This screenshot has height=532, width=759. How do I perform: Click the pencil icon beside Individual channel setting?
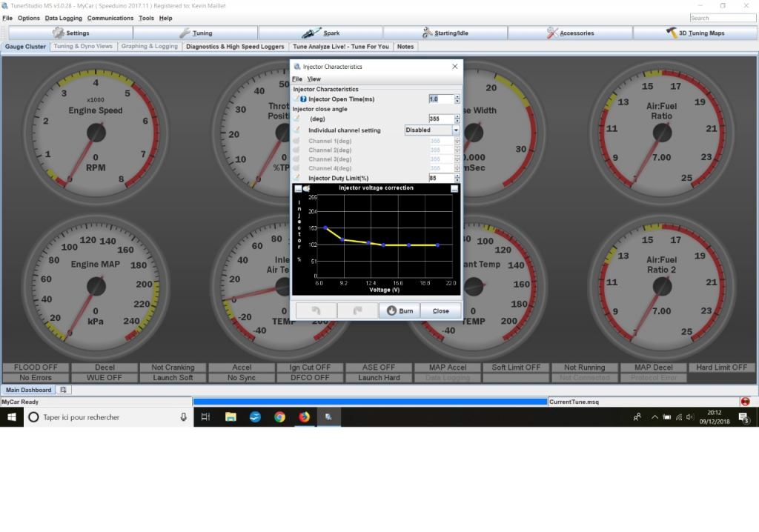(x=296, y=130)
